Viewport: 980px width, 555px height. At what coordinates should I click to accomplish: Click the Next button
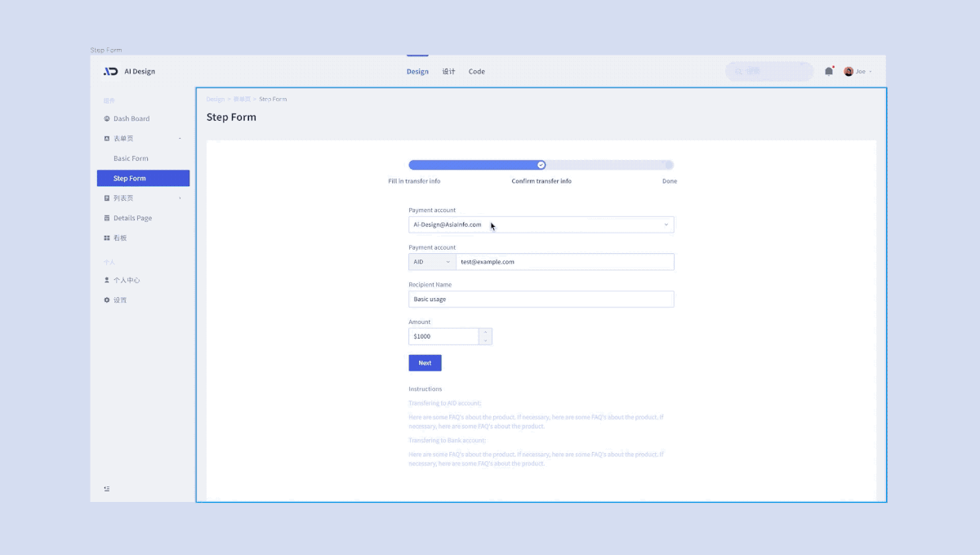click(425, 363)
